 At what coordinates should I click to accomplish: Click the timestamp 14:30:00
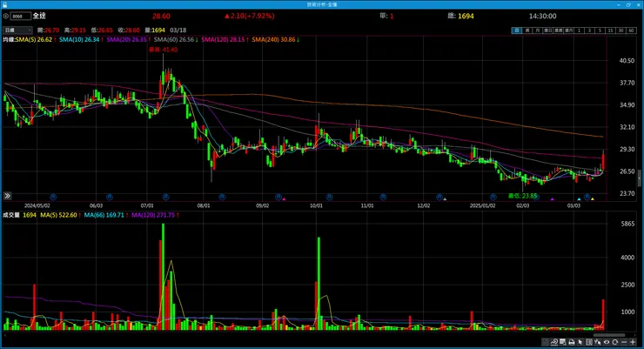point(542,16)
